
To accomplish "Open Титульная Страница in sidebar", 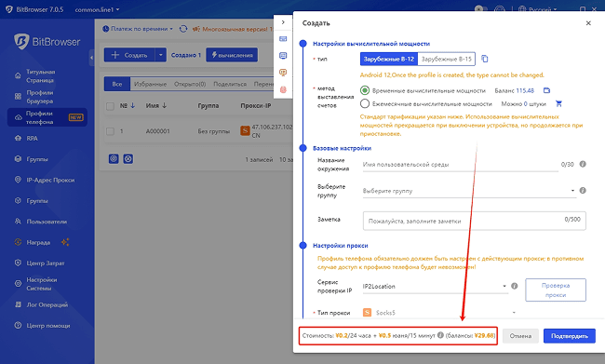I will pyautogui.click(x=40, y=76).
